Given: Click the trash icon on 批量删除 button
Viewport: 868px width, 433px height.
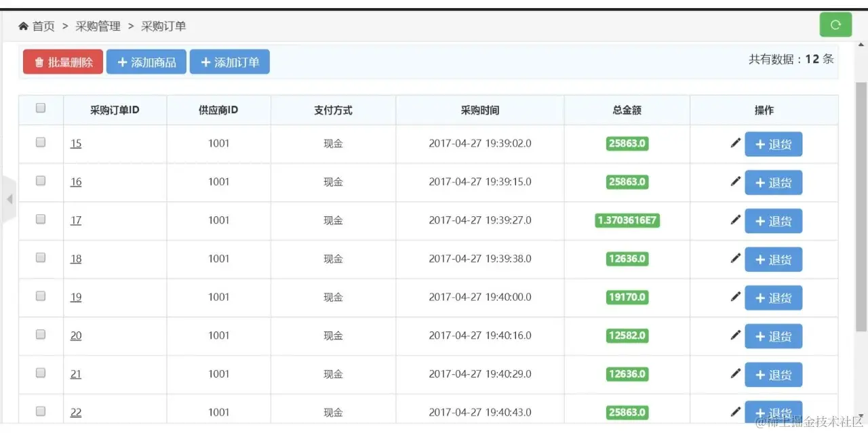Looking at the screenshot, I should (x=39, y=61).
